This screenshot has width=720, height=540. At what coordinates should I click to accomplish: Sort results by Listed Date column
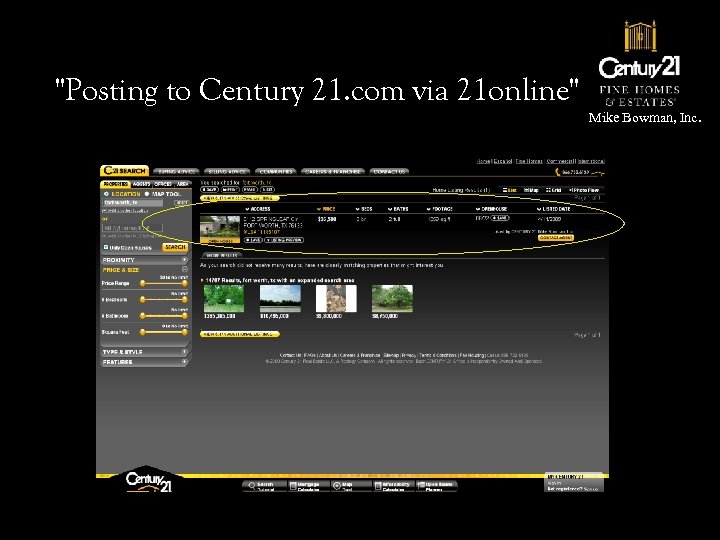553,209
